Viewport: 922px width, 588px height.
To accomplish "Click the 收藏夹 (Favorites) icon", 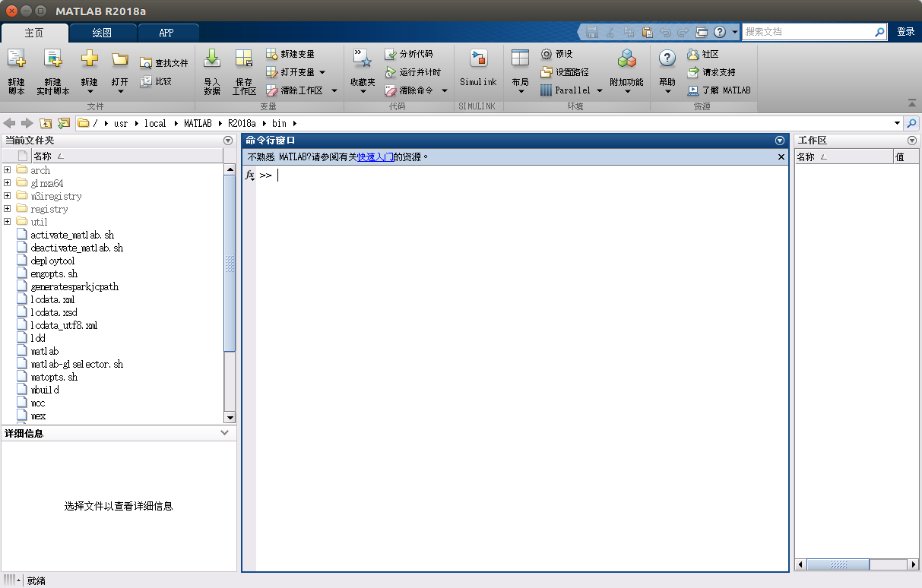I will [x=363, y=58].
